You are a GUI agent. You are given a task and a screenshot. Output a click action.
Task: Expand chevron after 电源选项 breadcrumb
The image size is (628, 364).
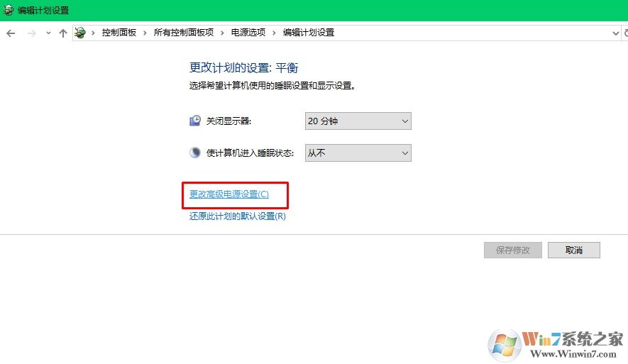pos(274,33)
